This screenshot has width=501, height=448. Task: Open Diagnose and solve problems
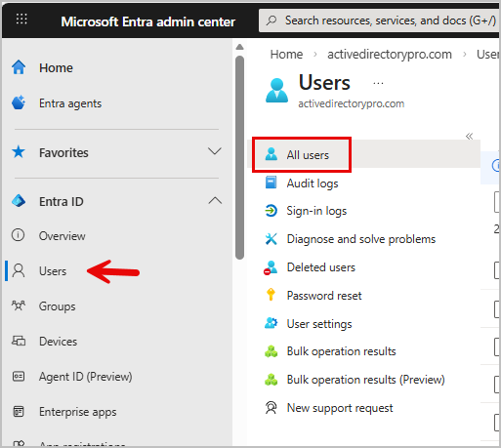tap(361, 239)
